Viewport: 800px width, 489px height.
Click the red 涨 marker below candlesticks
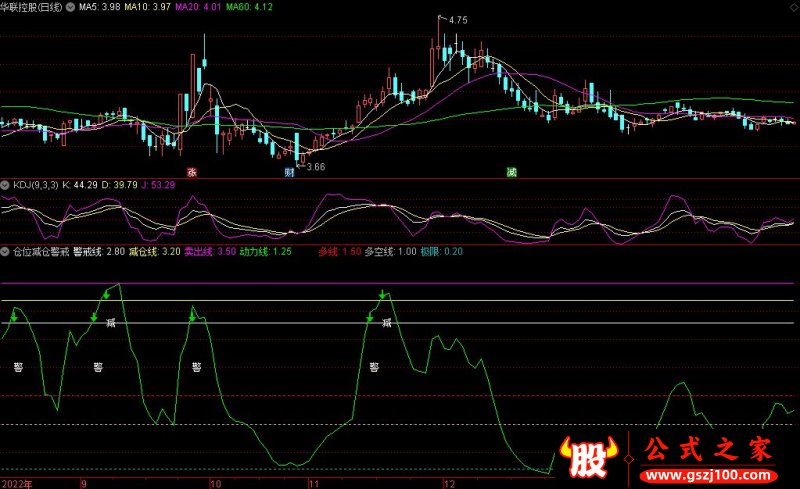click(x=191, y=172)
